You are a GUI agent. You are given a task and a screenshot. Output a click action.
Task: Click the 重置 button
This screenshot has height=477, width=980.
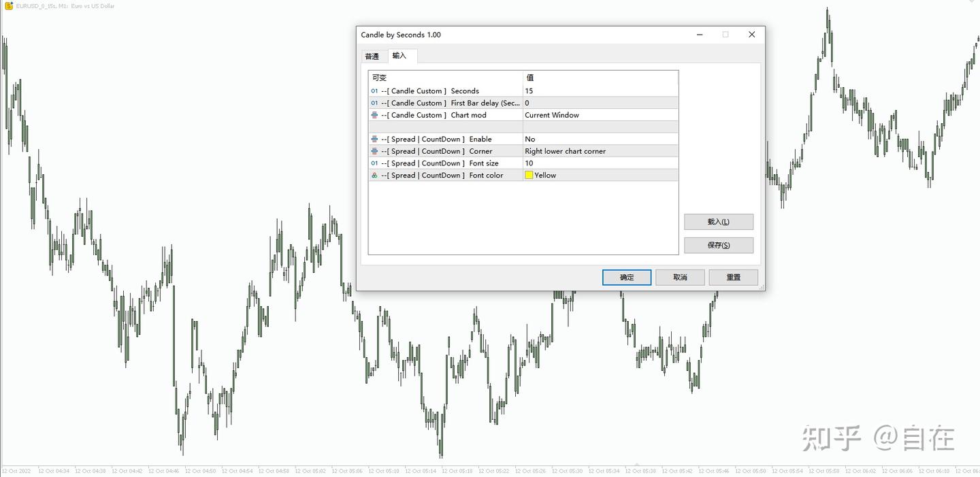(733, 277)
